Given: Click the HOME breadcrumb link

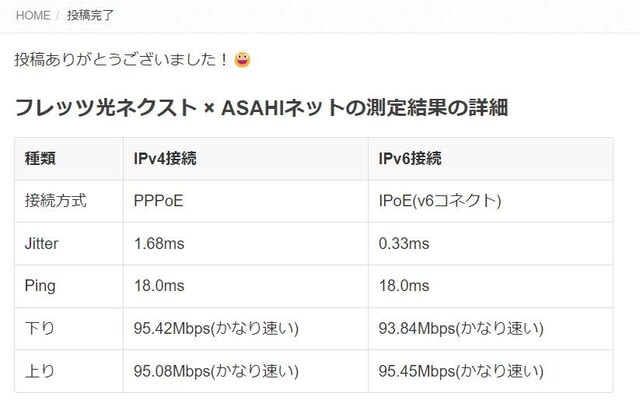Looking at the screenshot, I should [33, 16].
